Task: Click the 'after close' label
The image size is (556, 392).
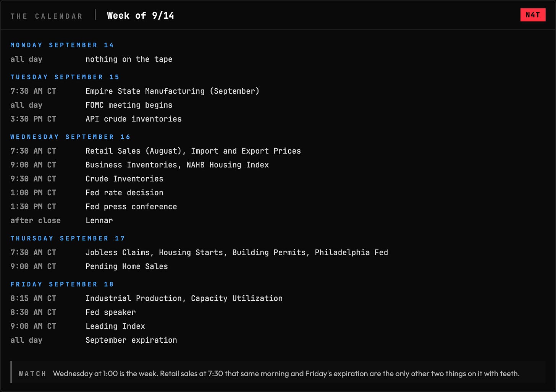Action: tap(36, 220)
